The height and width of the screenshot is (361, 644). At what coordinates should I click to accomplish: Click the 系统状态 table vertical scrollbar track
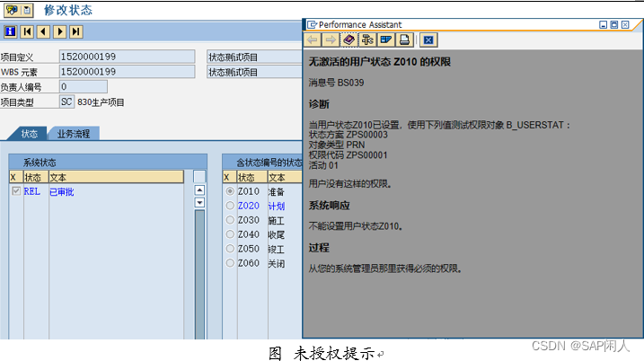point(199,275)
